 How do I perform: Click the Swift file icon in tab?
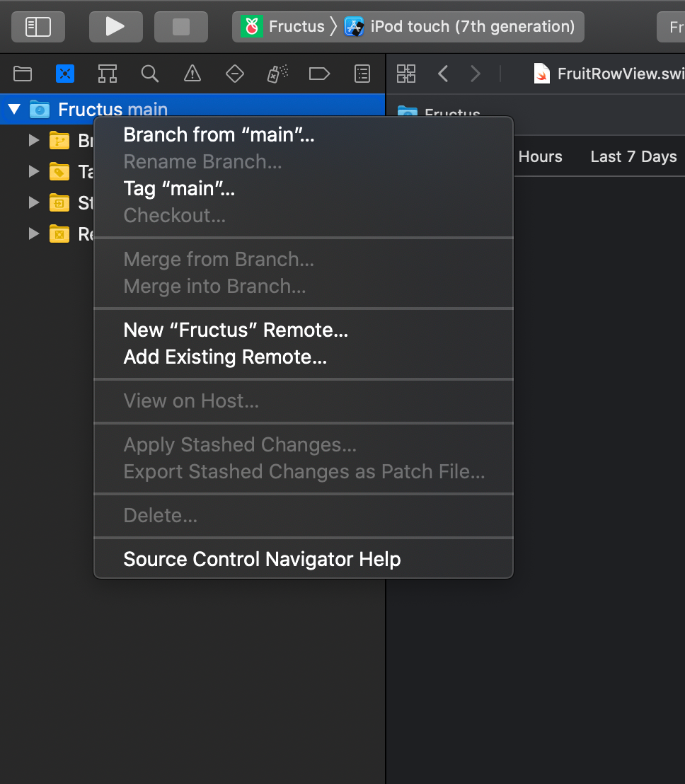542,74
